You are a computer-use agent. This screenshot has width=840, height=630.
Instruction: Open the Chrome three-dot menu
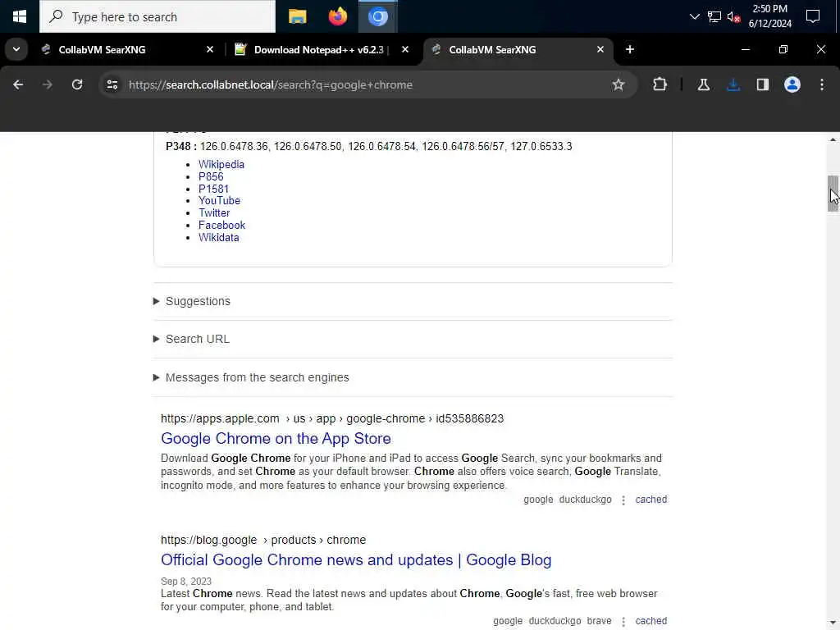(x=822, y=84)
